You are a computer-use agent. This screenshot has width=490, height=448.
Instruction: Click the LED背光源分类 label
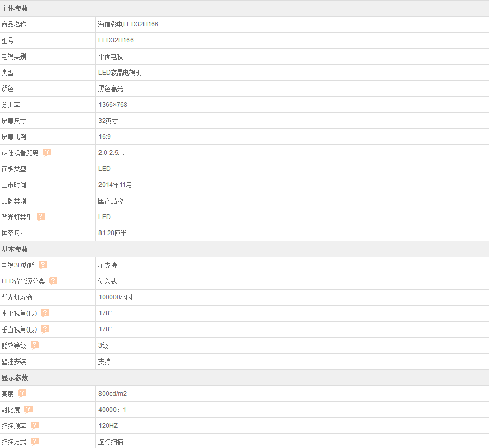point(23,281)
